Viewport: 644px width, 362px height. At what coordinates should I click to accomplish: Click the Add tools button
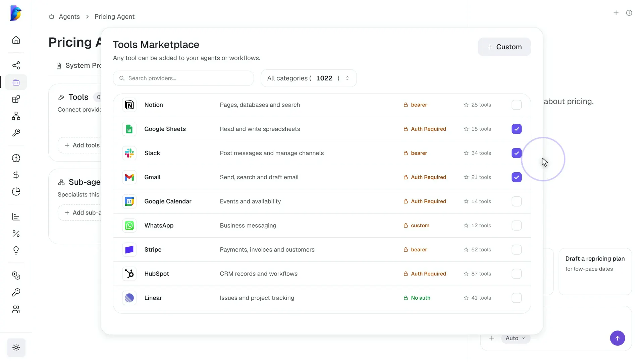(79, 145)
